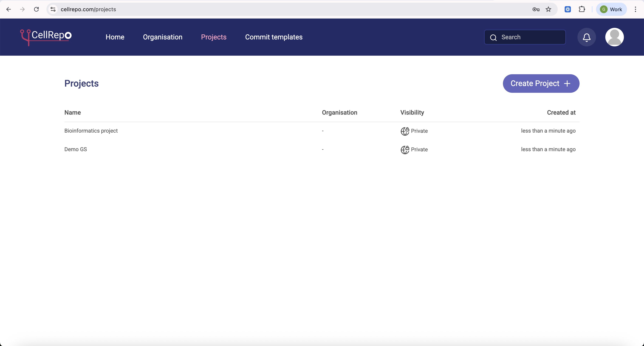Open the Chrome three-dot menu
Screen dimensions: 644x346
pyautogui.click(x=635, y=9)
